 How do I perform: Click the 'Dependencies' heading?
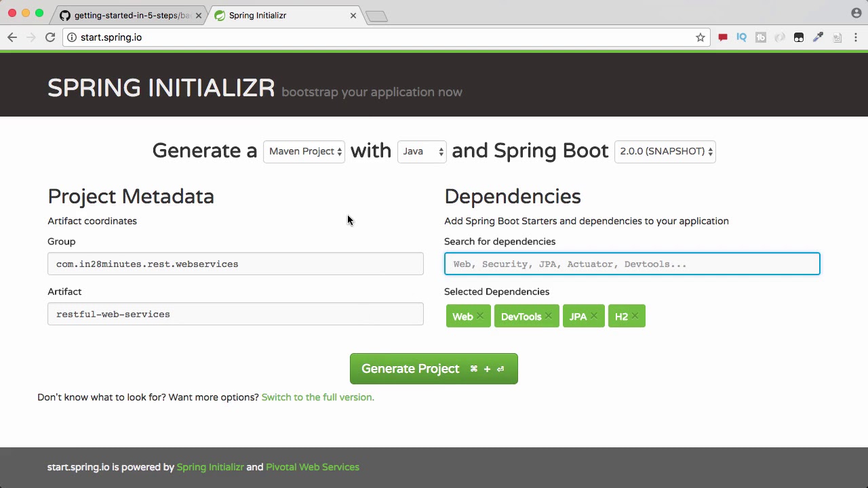coord(513,197)
